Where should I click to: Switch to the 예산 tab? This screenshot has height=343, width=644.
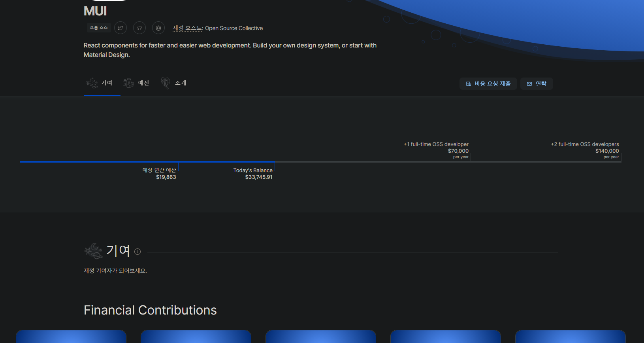pyautogui.click(x=136, y=83)
